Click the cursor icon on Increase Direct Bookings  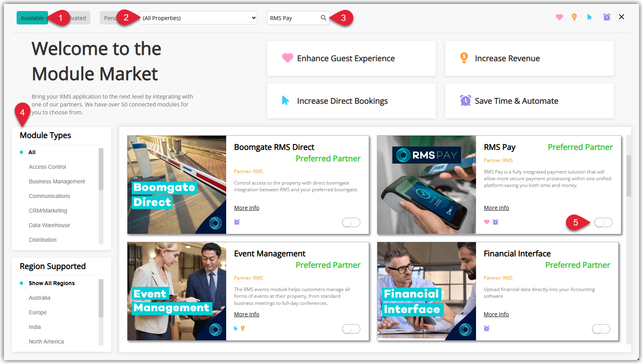click(x=285, y=101)
